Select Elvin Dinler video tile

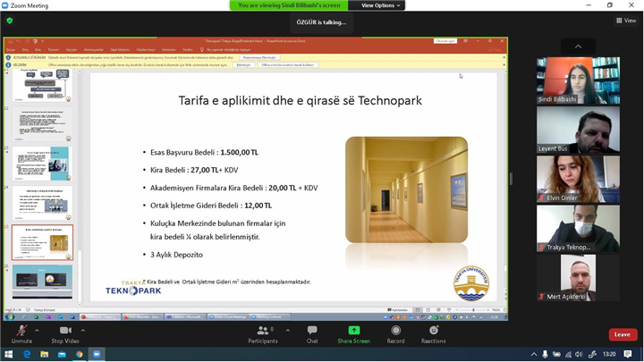point(578,179)
